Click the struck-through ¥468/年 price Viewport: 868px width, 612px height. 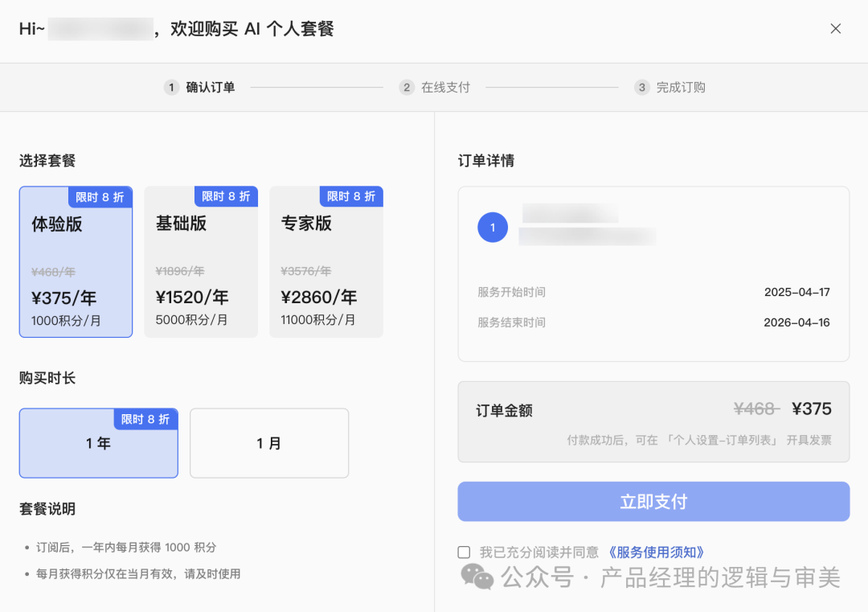click(53, 272)
